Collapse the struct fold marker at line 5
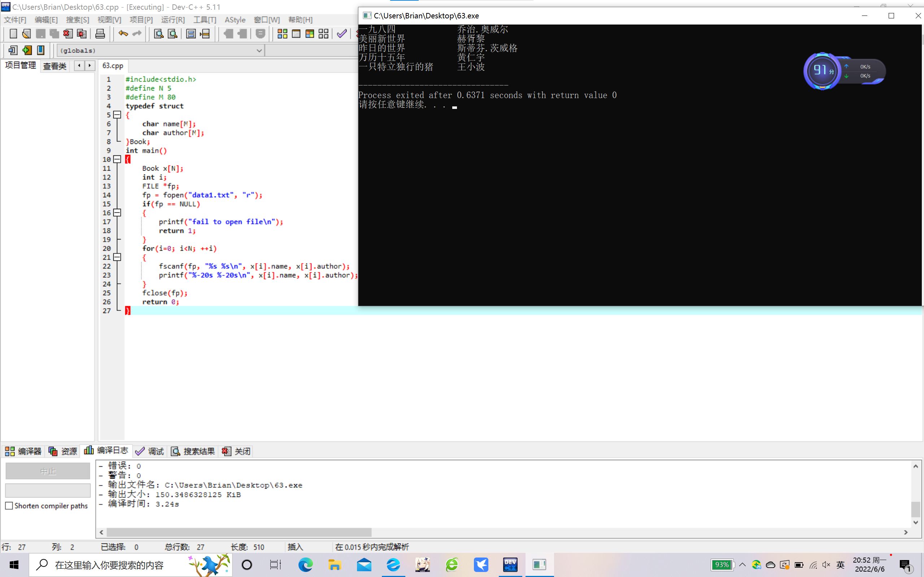 coord(118,115)
